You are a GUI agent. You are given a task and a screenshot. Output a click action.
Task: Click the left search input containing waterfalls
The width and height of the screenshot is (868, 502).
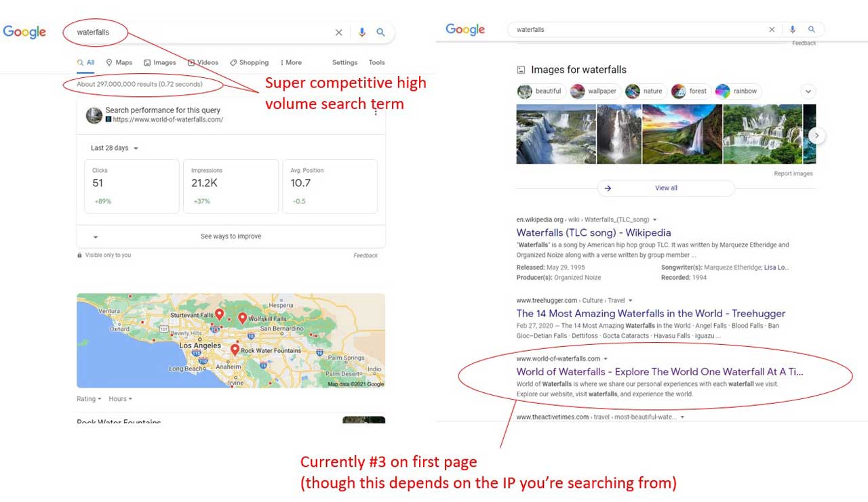click(x=202, y=33)
